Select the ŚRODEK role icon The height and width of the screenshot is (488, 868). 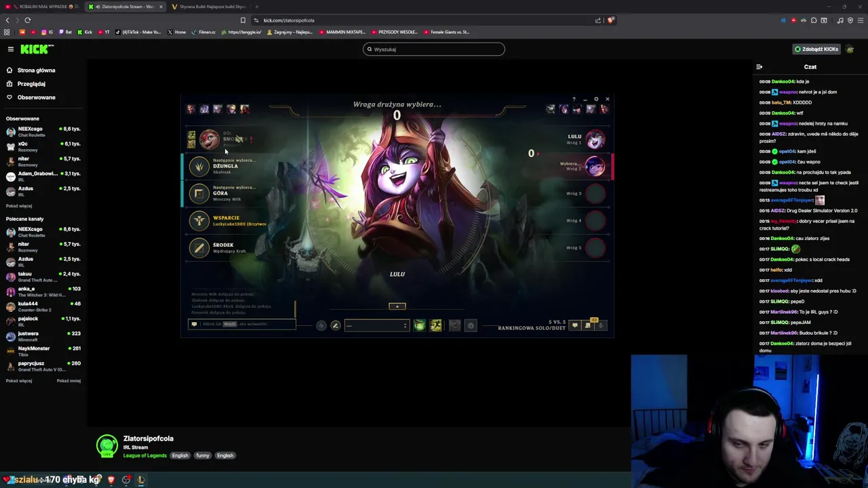click(x=199, y=247)
